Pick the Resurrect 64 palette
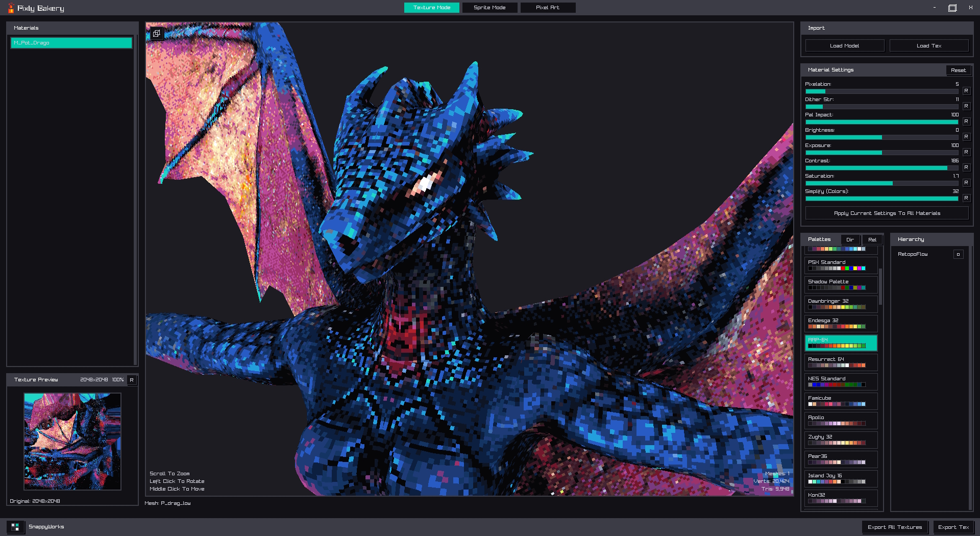The height and width of the screenshot is (536, 980). click(x=841, y=362)
